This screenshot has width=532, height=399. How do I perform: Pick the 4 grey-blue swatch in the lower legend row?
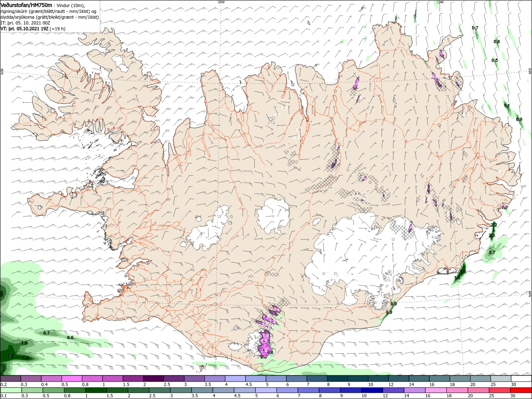coord(223,390)
